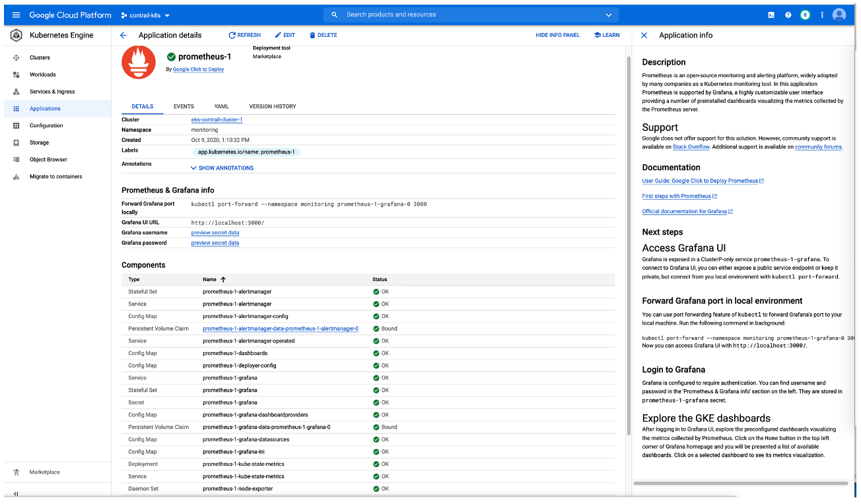Click the back arrow beside Application details
This screenshot has height=504, width=861.
coord(123,35)
